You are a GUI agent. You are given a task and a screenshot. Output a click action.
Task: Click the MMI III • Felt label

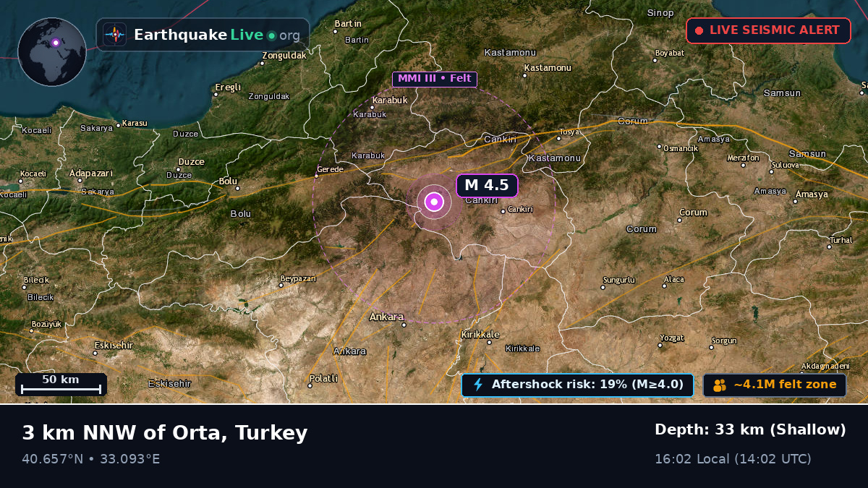(435, 79)
